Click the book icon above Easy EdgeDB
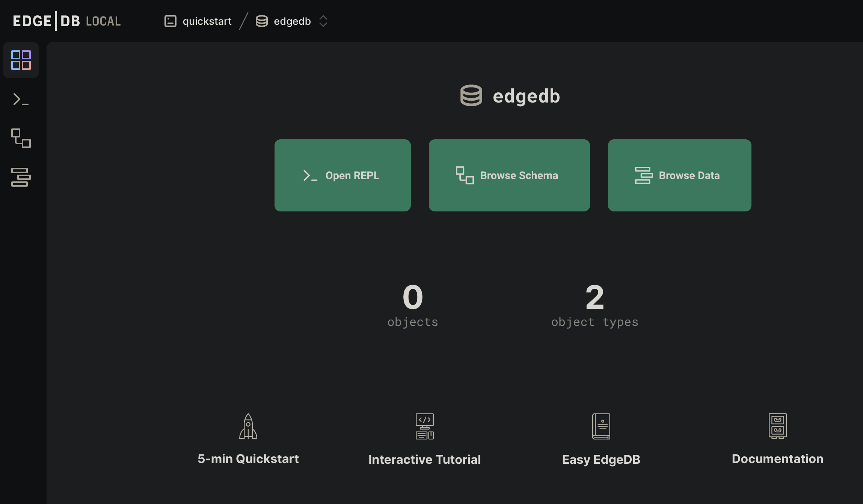Image resolution: width=863 pixels, height=504 pixels. pyautogui.click(x=601, y=426)
